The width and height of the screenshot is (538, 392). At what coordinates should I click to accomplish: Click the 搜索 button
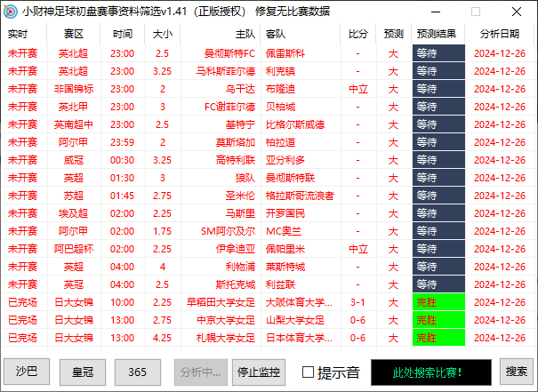coord(517,371)
